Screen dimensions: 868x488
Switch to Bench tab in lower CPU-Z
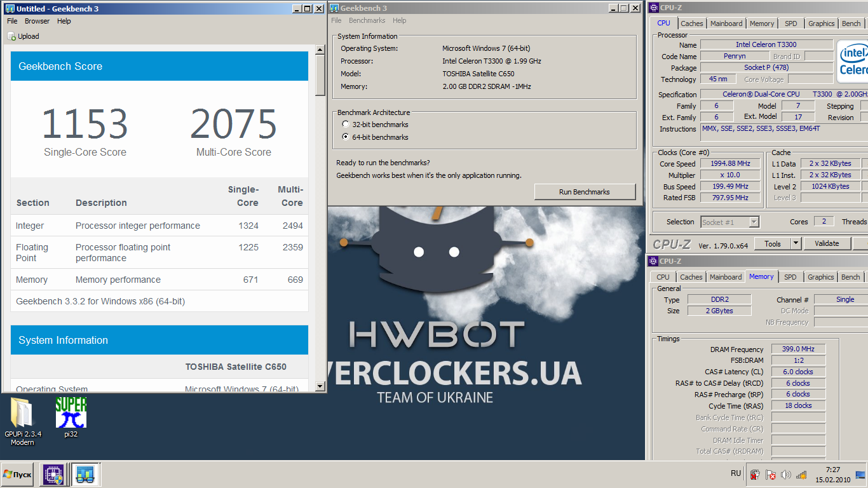coord(850,277)
